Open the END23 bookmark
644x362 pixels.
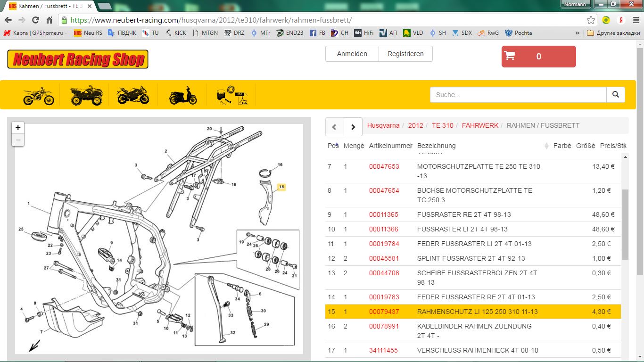coord(290,33)
